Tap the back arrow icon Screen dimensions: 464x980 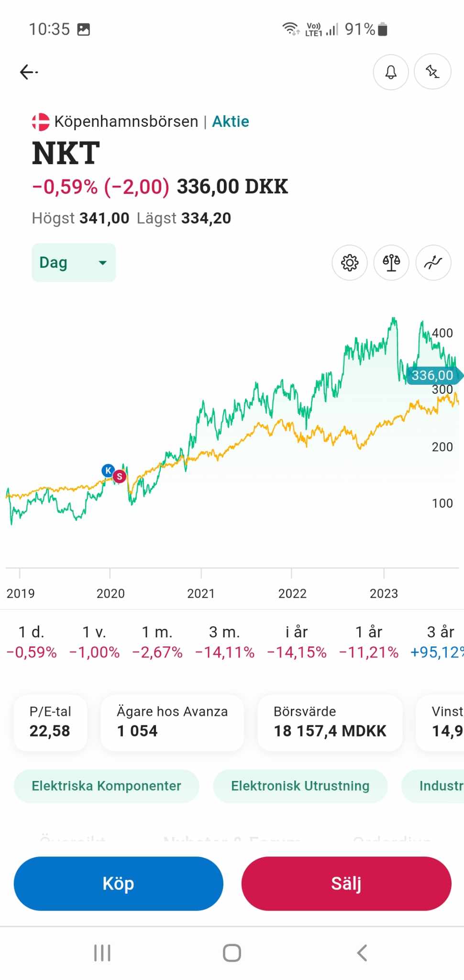pos(29,72)
